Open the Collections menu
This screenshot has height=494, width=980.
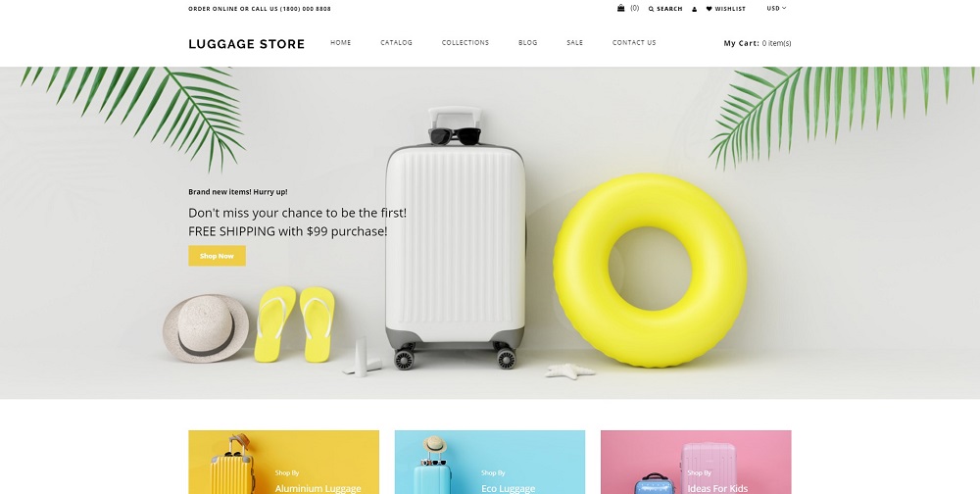[465, 42]
